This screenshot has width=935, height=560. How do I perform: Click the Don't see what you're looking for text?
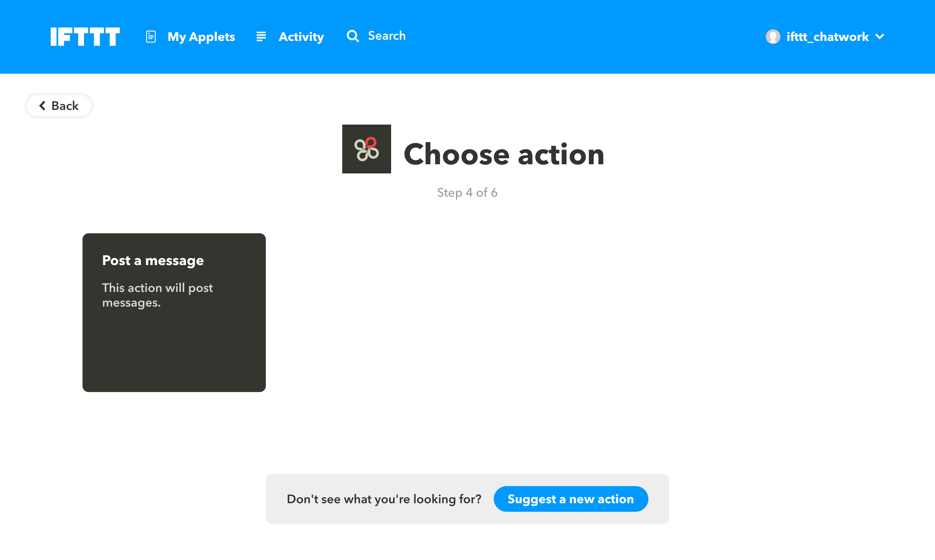(384, 499)
